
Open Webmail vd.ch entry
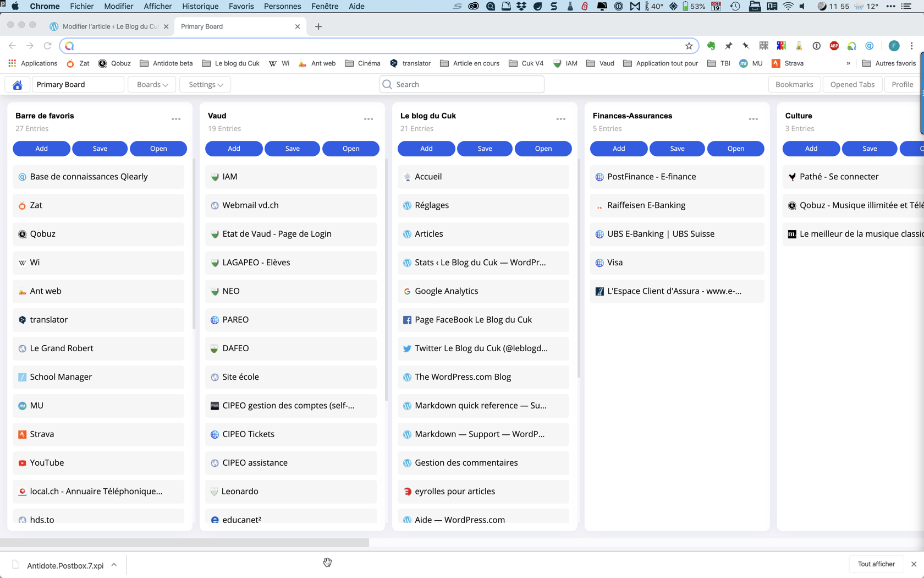tap(291, 205)
